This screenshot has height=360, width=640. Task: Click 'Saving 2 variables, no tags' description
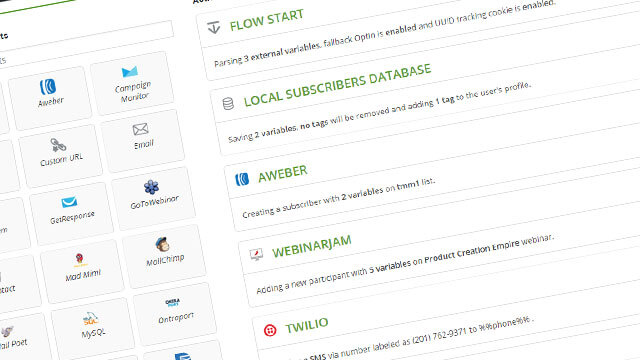(x=380, y=113)
